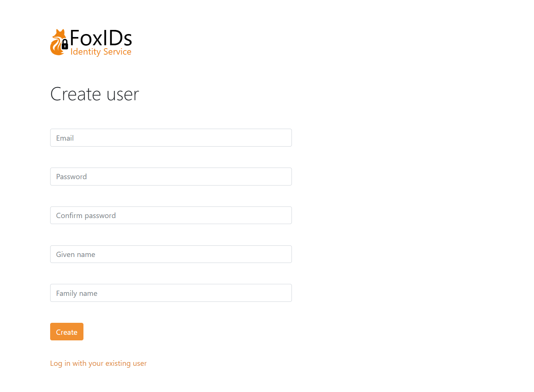The height and width of the screenshot is (392, 534).
Task: Select the Given name field
Action: click(171, 254)
